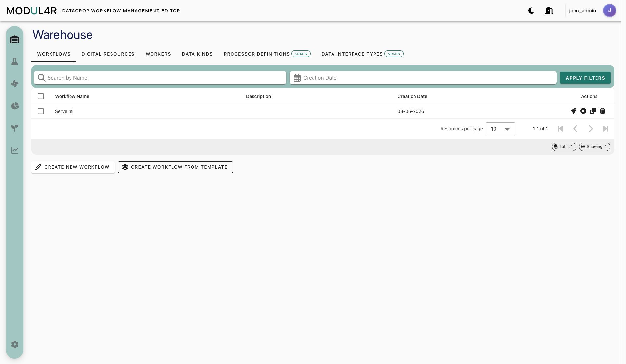This screenshot has width=626, height=364.
Task: Click the Serve ml workflow name
Action: [x=64, y=111]
